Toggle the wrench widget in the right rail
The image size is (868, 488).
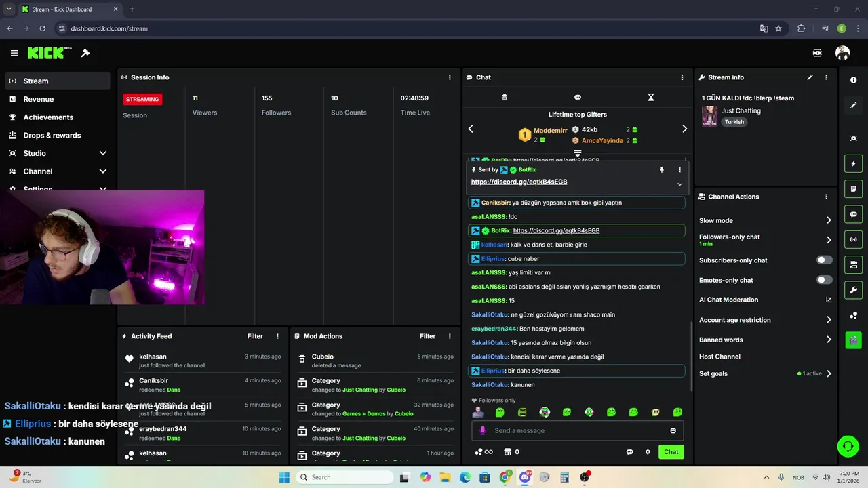[x=853, y=290]
